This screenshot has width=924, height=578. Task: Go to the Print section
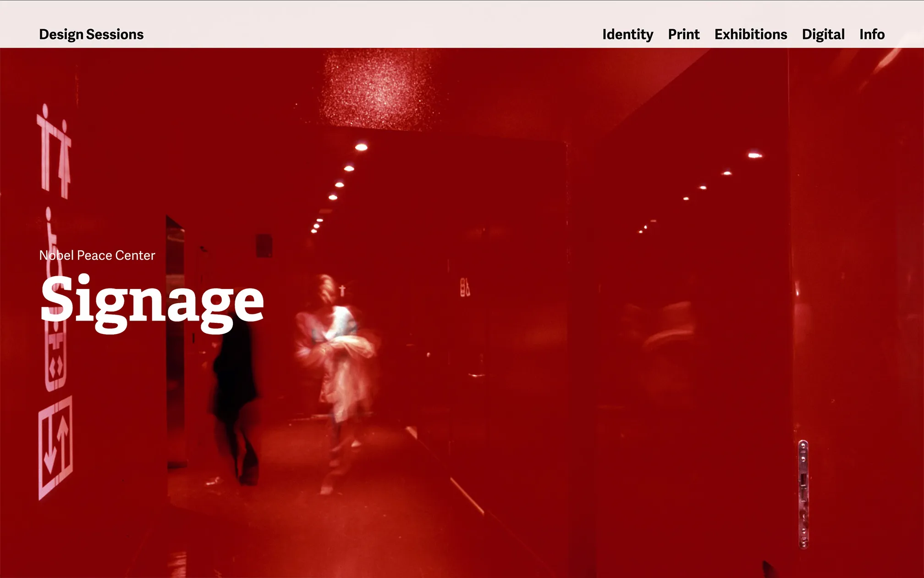pos(683,34)
